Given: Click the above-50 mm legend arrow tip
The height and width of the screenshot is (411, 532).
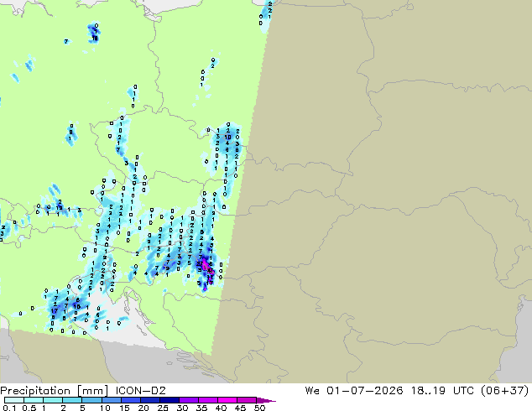Looking at the screenshot, I should 266,400.
